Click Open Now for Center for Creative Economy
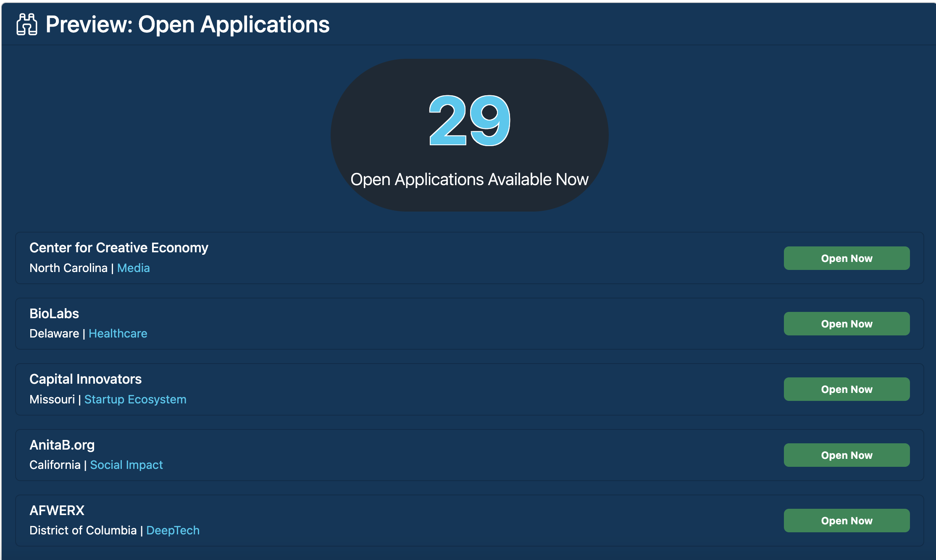The width and height of the screenshot is (936, 560). point(846,258)
